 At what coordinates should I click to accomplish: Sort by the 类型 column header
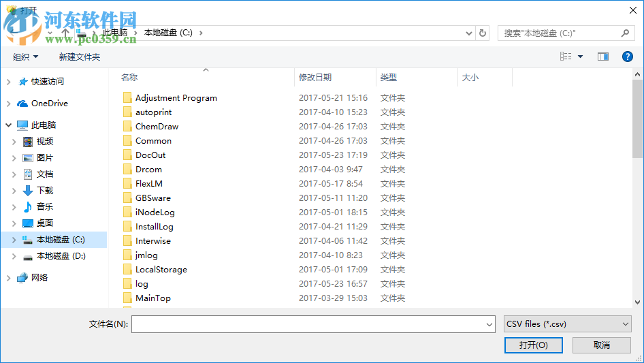[x=389, y=77]
